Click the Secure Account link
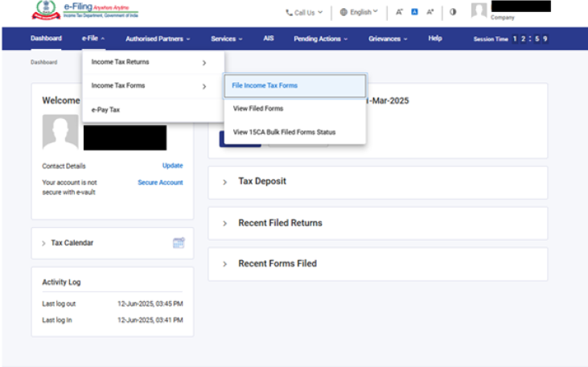This screenshot has height=367, width=588. (x=160, y=183)
